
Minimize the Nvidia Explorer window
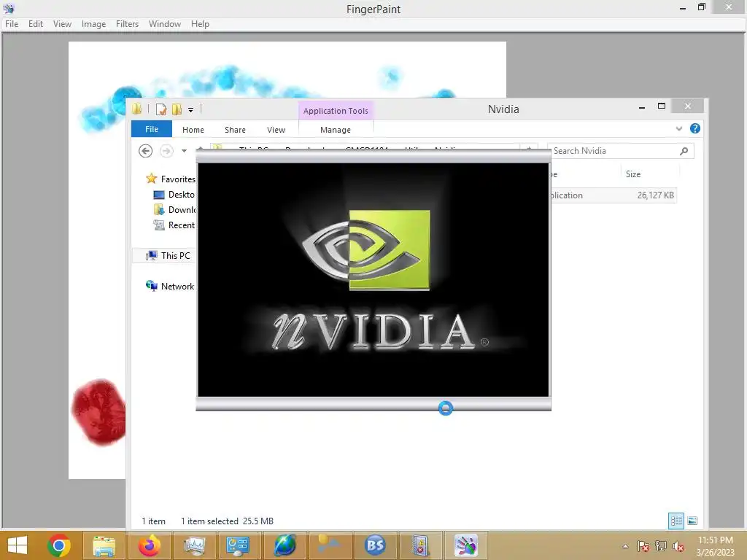642,106
